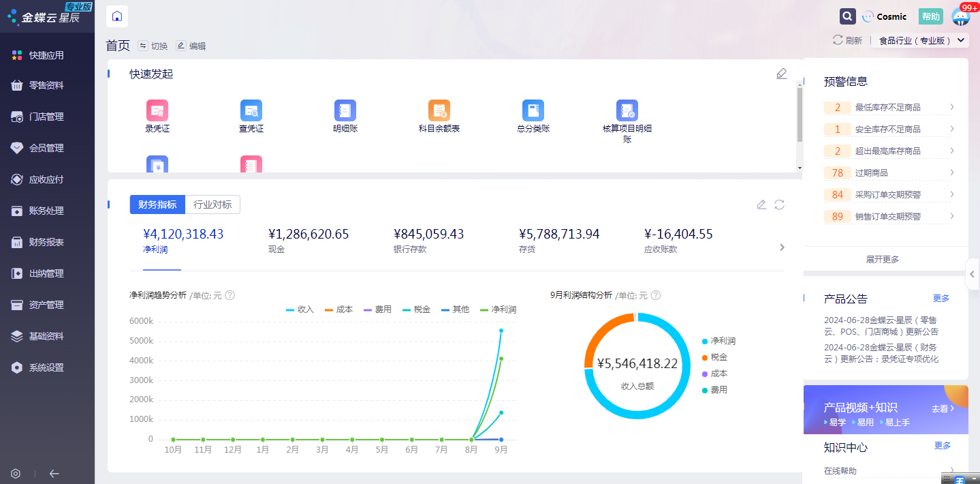The image size is (980, 484).
Task: Open the 录凭证 quick launch icon
Action: pos(157,110)
